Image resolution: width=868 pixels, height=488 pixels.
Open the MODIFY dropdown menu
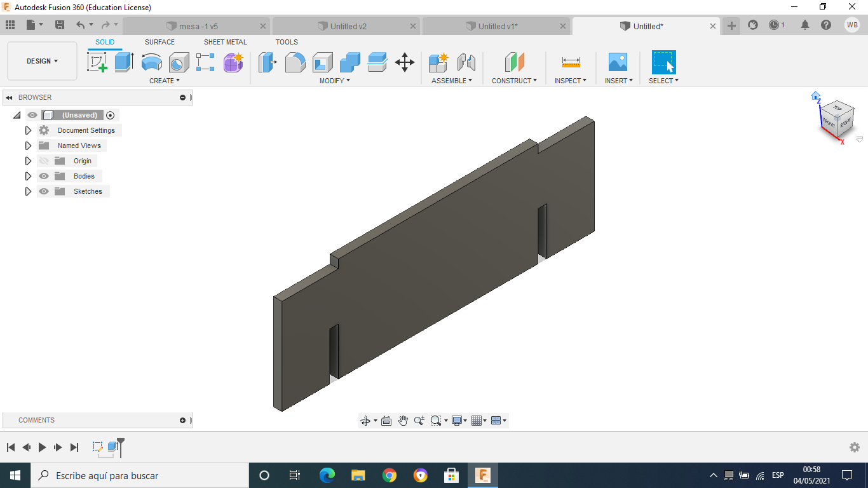334,81
